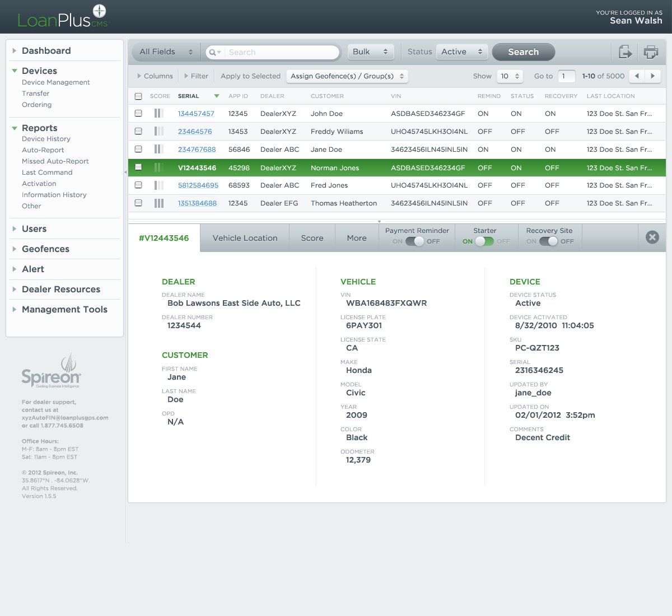The width and height of the screenshot is (672, 616).
Task: Click the print icon
Action: click(x=651, y=52)
